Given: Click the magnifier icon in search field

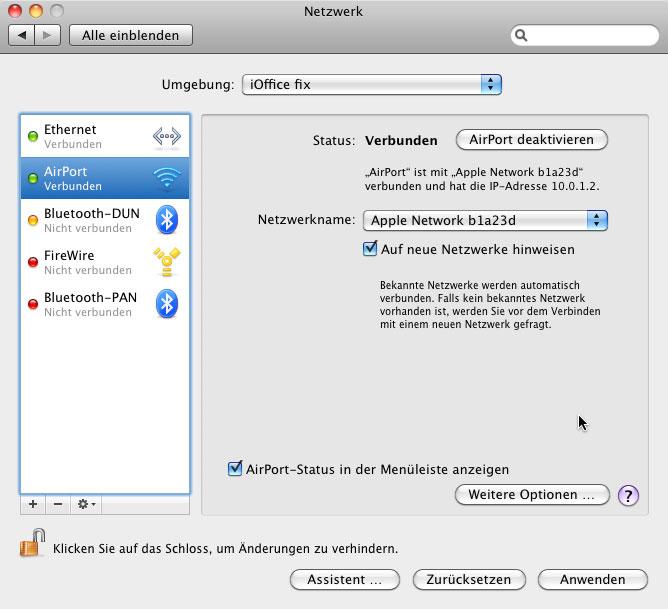Looking at the screenshot, I should [521, 35].
